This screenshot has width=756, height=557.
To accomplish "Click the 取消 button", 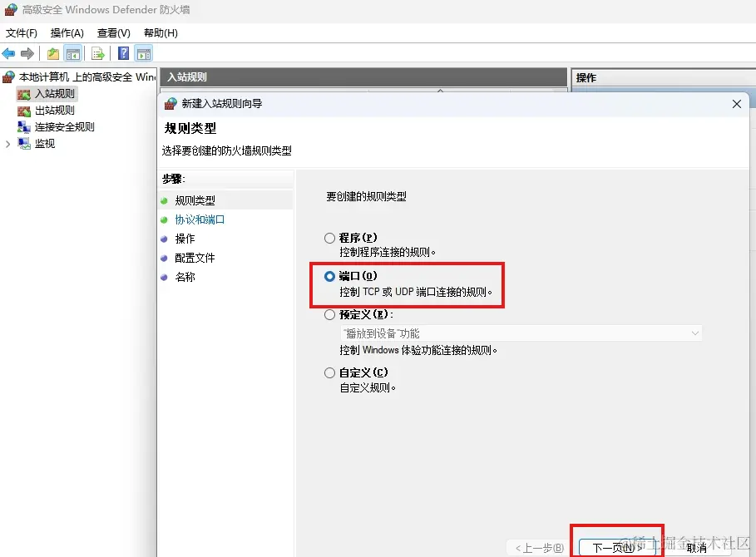I will (696, 548).
